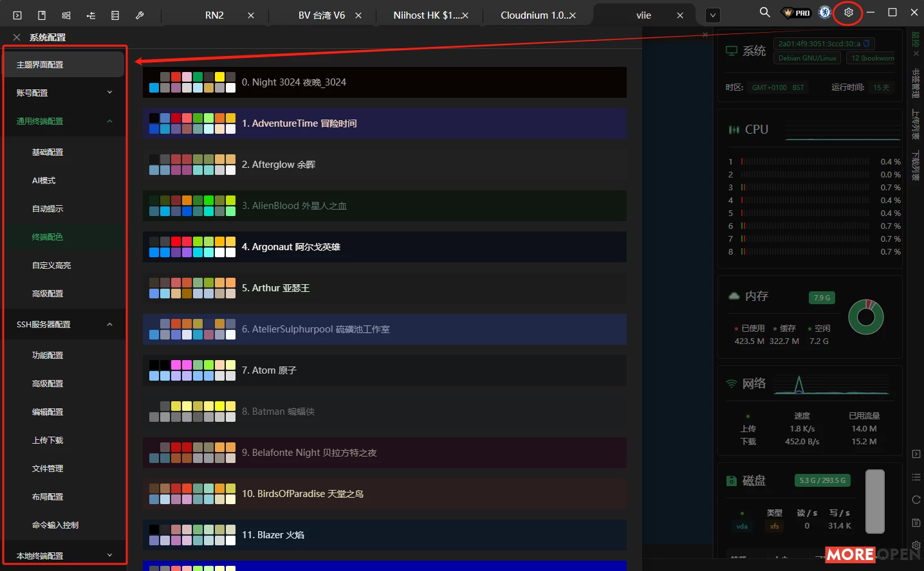Open the settings gear icon

click(848, 12)
